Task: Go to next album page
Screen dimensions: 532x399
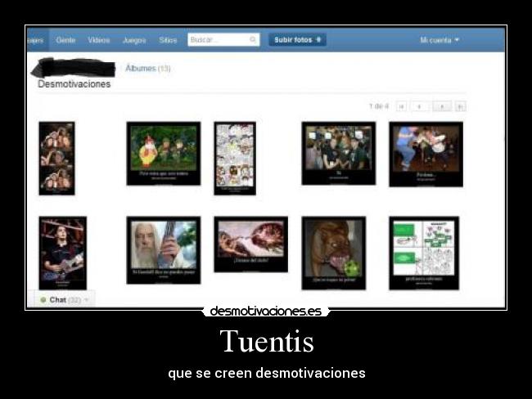Action: click(x=442, y=106)
